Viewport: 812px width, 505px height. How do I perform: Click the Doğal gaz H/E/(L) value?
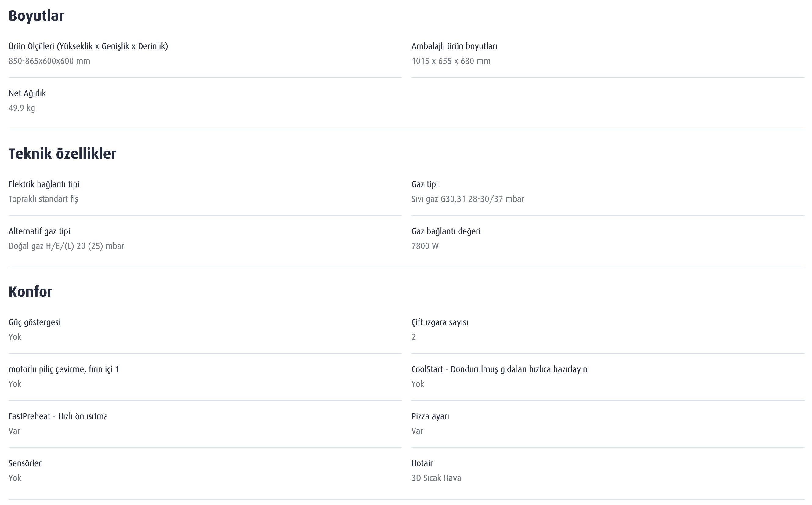click(66, 246)
